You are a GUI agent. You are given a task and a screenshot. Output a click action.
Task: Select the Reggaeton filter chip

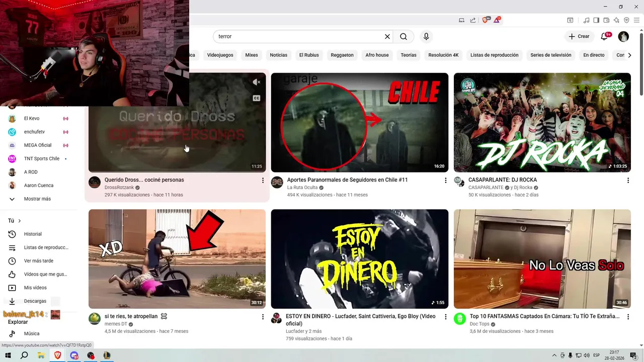pyautogui.click(x=342, y=55)
